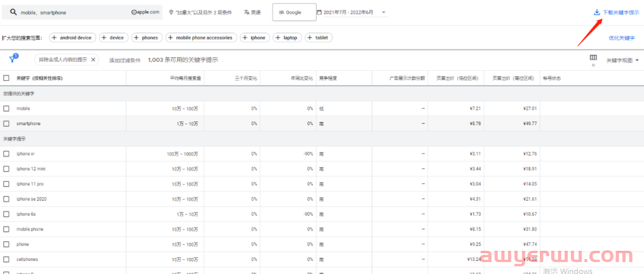Image resolution: width=644 pixels, height=274 pixels.
Task: Click the language translate icon
Action: pos(246,13)
